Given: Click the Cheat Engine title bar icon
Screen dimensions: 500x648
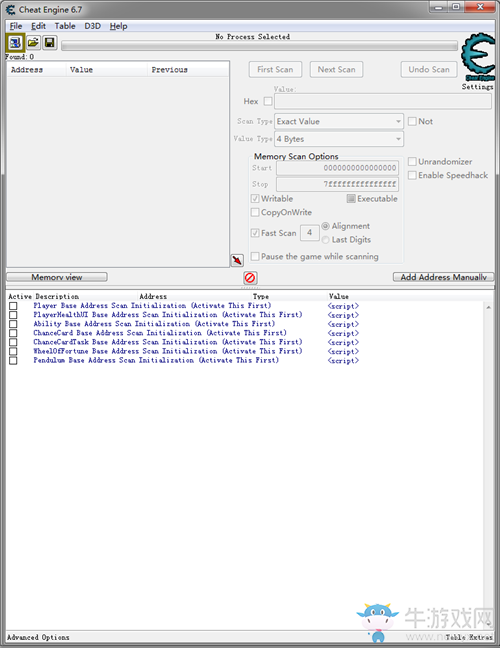Looking at the screenshot, I should pyautogui.click(x=10, y=9).
